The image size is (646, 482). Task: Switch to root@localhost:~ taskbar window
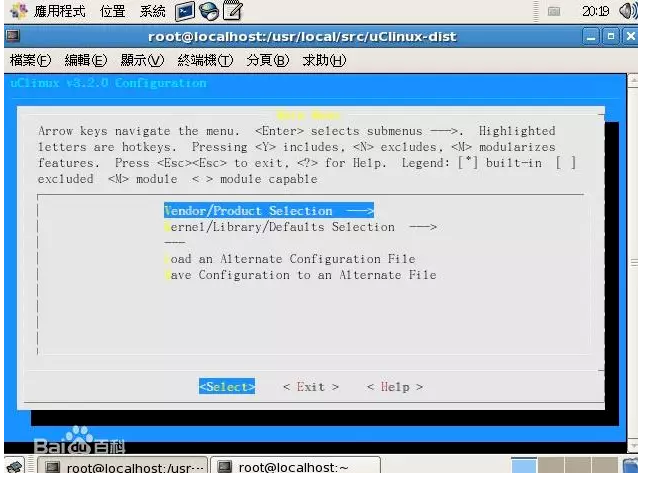point(297,467)
